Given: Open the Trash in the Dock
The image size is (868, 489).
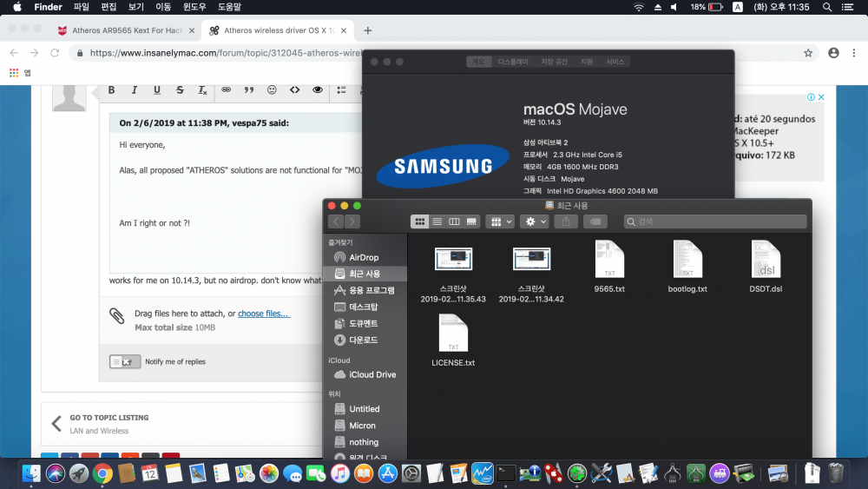Looking at the screenshot, I should [x=835, y=473].
